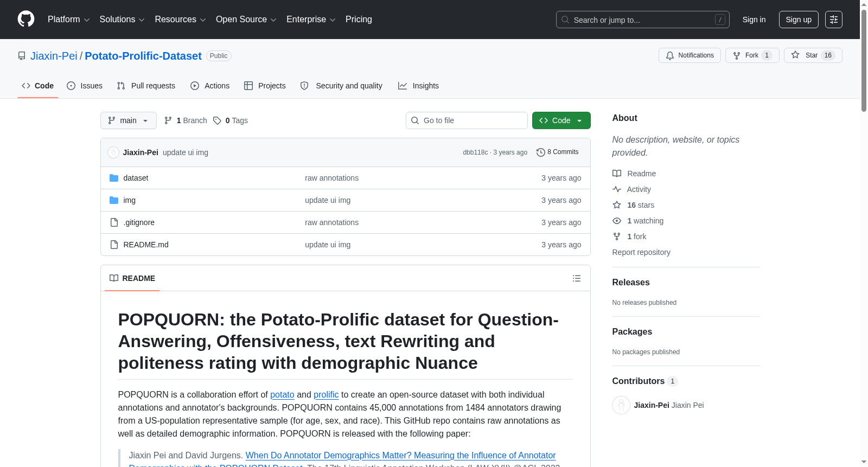Open the Releases heading link
Image resolution: width=868 pixels, height=467 pixels.
tap(631, 283)
